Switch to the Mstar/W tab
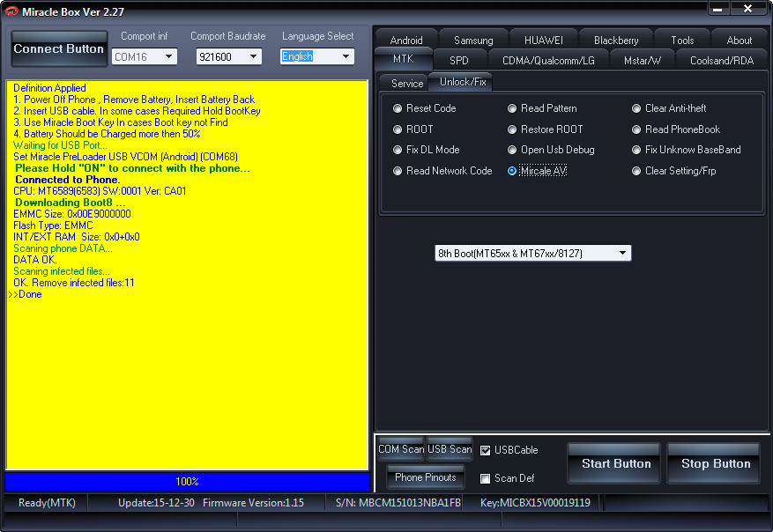773x532 pixels. (642, 60)
